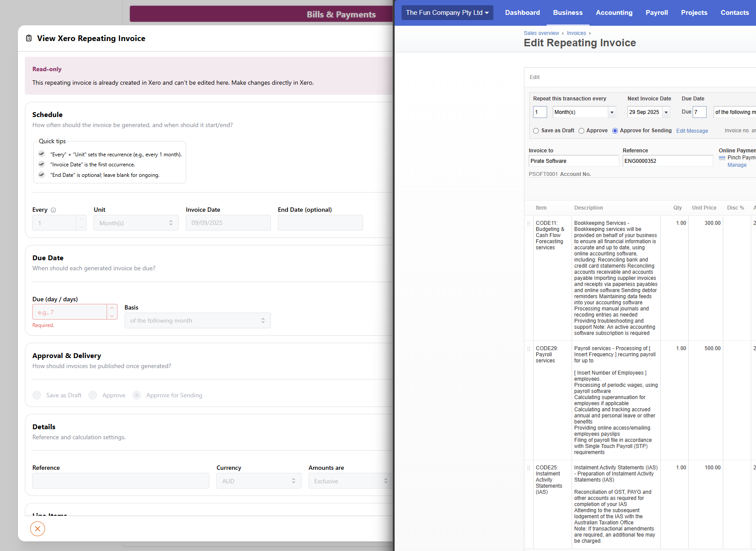
Task: Expand the Next Invoice Date picker arrow
Action: tap(666, 113)
